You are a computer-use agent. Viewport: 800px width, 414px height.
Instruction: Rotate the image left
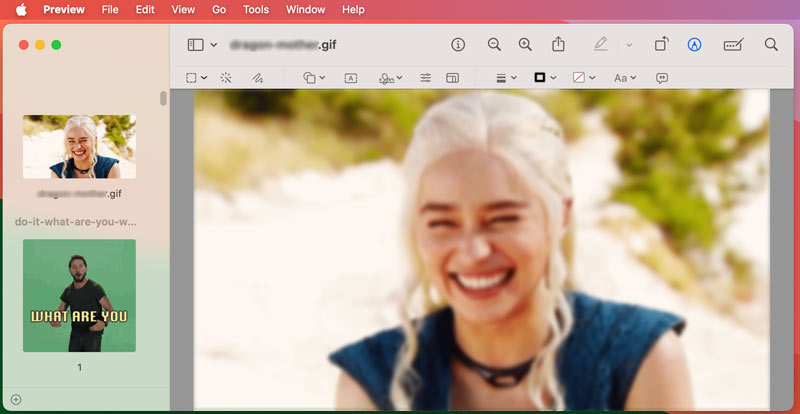[x=661, y=44]
